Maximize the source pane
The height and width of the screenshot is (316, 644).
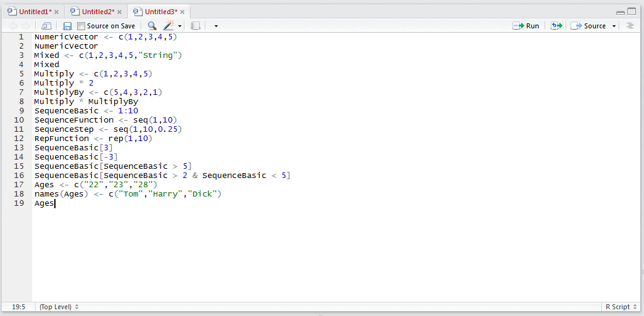631,12
